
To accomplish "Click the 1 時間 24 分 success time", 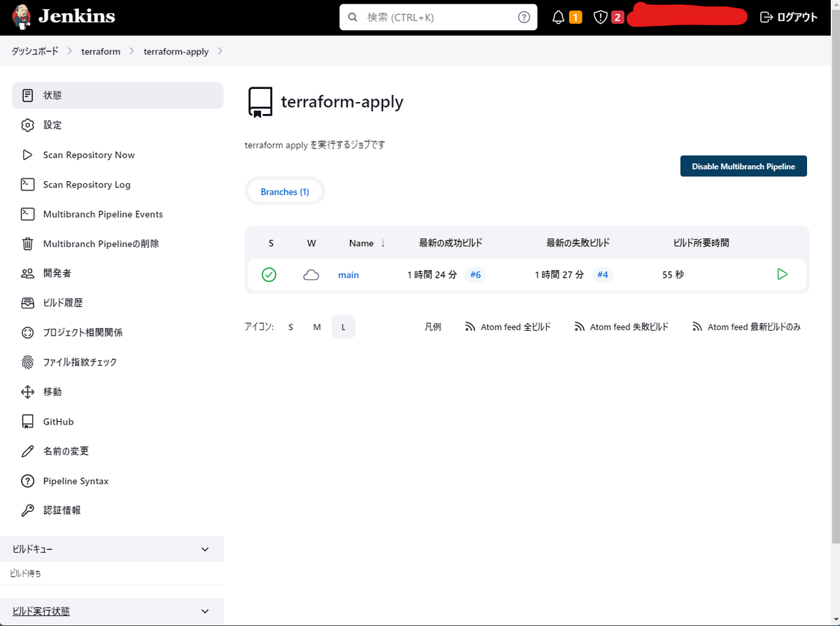I will [433, 275].
